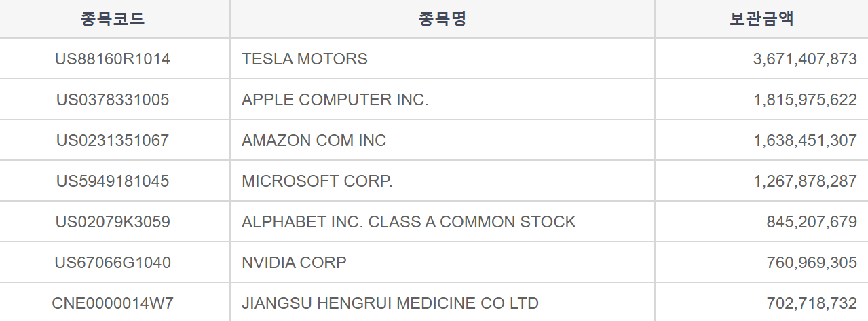Click the 종목명 column header
868x321 pixels.
pyautogui.click(x=442, y=19)
